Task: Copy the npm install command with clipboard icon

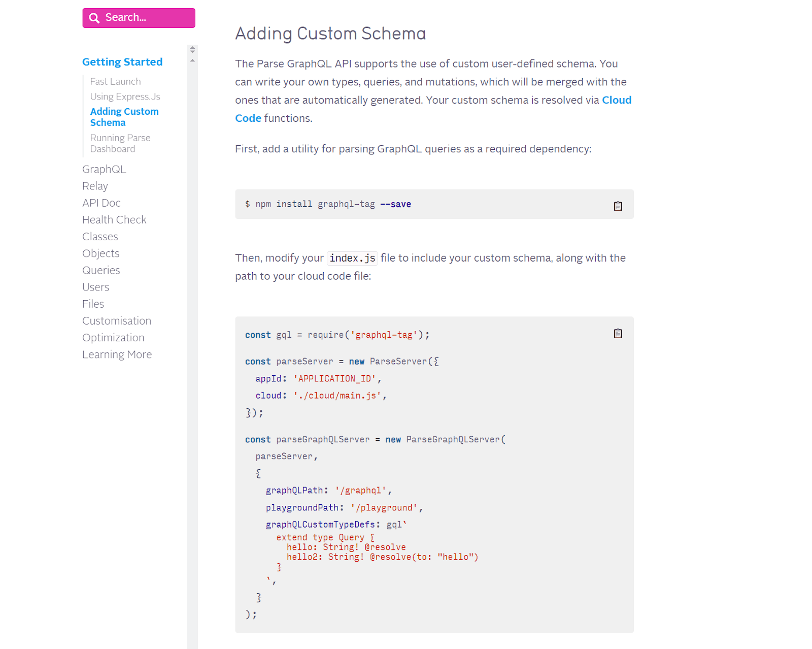Action: click(x=617, y=206)
